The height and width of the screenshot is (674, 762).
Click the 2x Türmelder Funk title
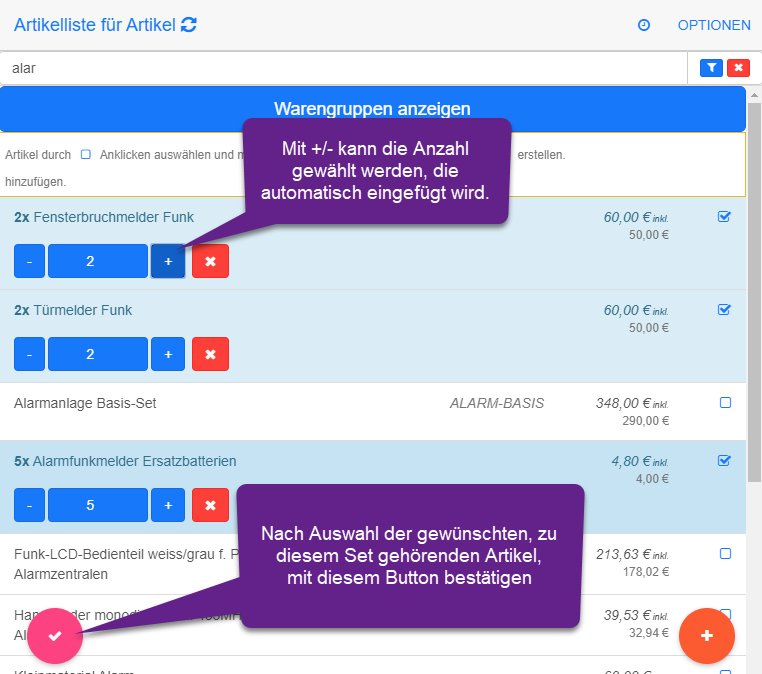(73, 310)
